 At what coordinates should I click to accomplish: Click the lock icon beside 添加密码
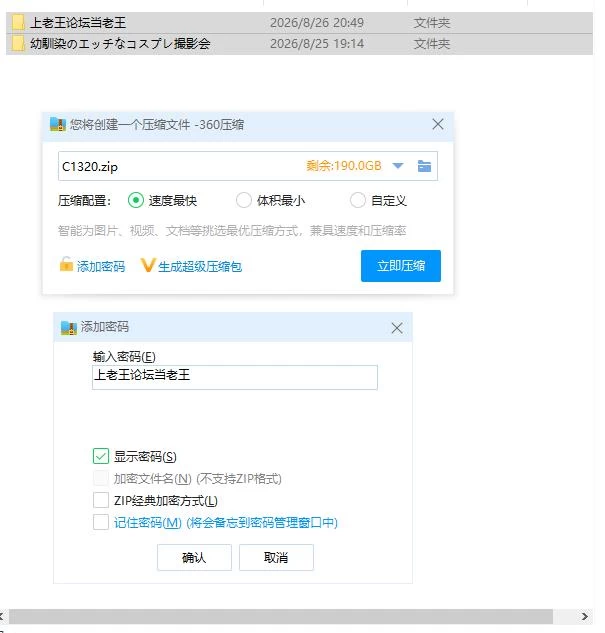click(x=66, y=264)
